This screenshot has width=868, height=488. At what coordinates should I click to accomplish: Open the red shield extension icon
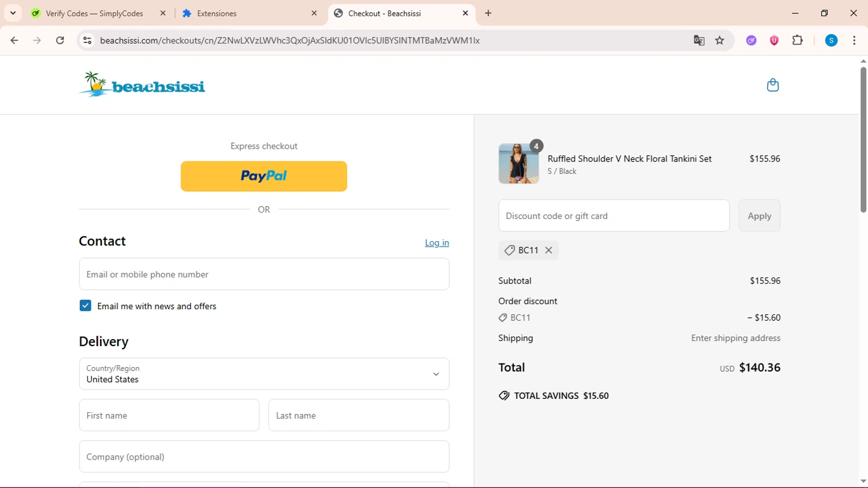(x=774, y=41)
